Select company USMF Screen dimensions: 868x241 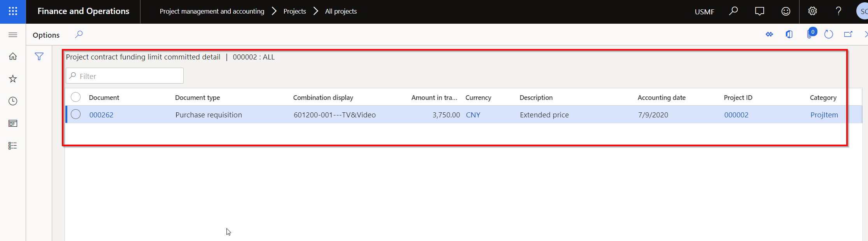[705, 12]
